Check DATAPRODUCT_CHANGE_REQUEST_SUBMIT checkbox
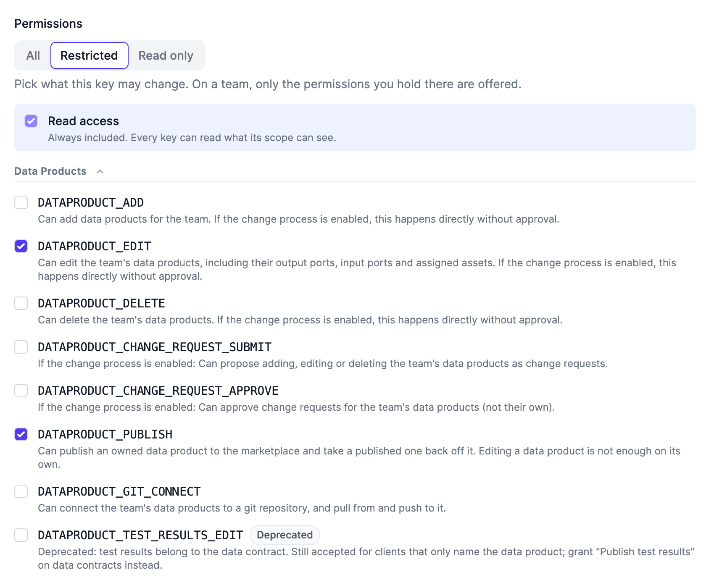The image size is (706, 588). (21, 347)
